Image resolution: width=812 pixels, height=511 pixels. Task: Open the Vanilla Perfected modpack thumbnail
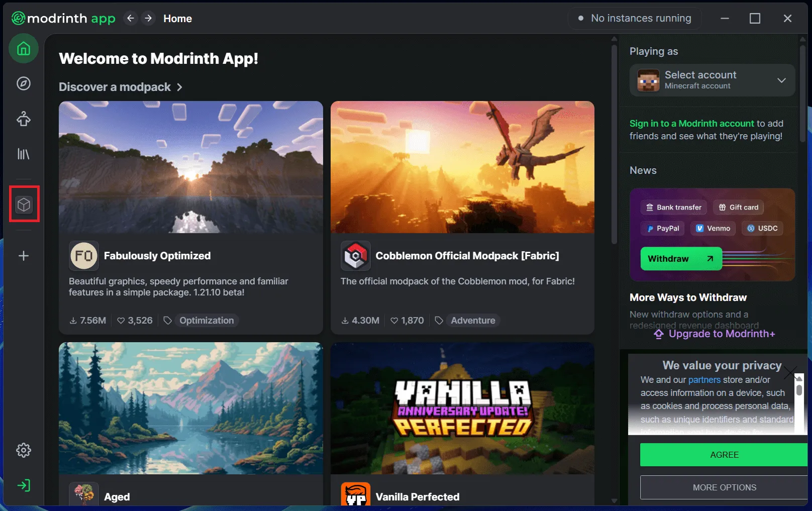[x=462, y=408]
